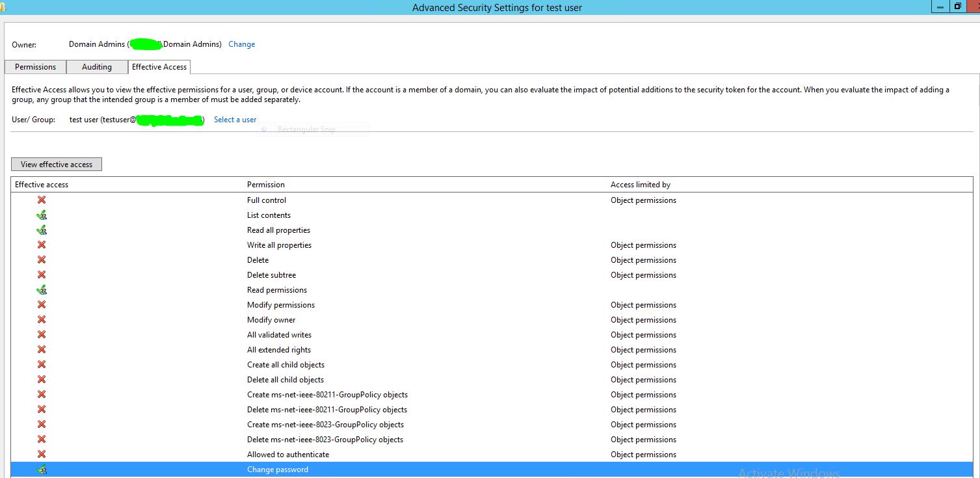The image size is (980, 478).
Task: Click the red X icon beside Modify owner
Action: coord(42,320)
